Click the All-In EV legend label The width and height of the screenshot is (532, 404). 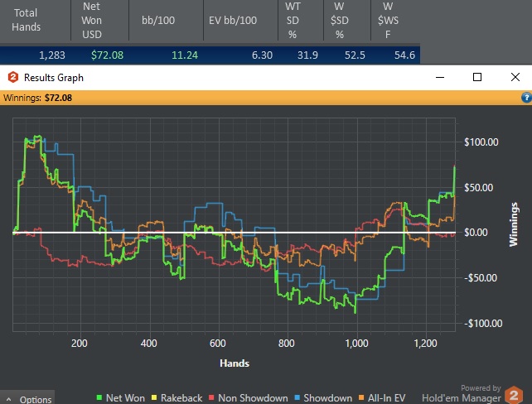(x=386, y=398)
